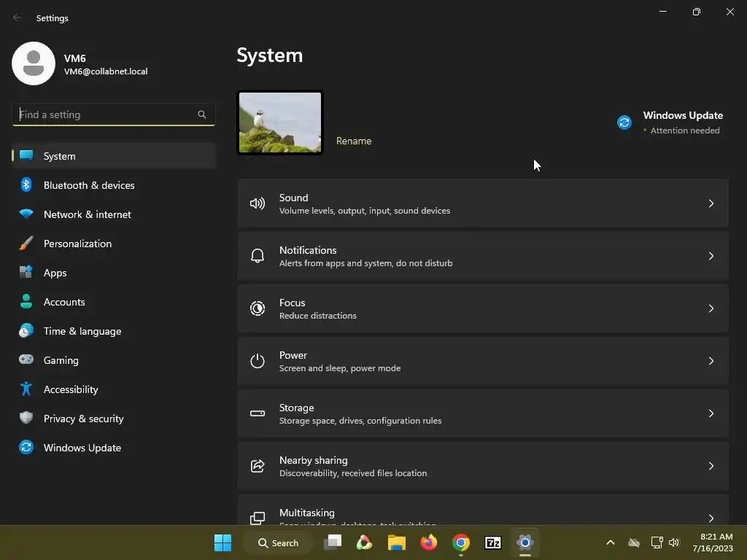Click the VM6 user avatar

(34, 63)
